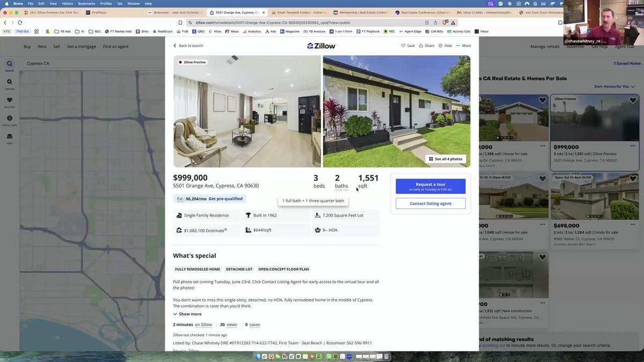The width and height of the screenshot is (644, 362).
Task: Open FT Playbook bookmark
Action: [368, 32]
